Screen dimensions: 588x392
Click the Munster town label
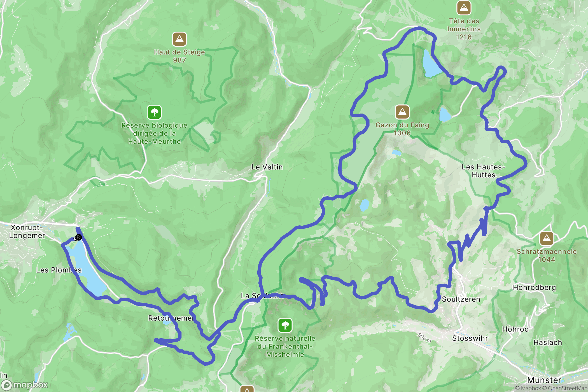[544, 380]
